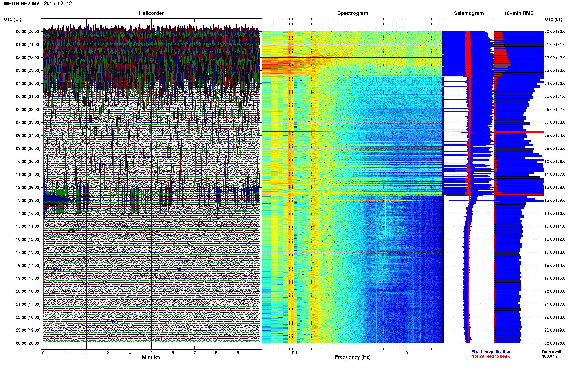Click the '9' minutes tick label
This screenshot has width=588, height=368.
tap(238, 353)
